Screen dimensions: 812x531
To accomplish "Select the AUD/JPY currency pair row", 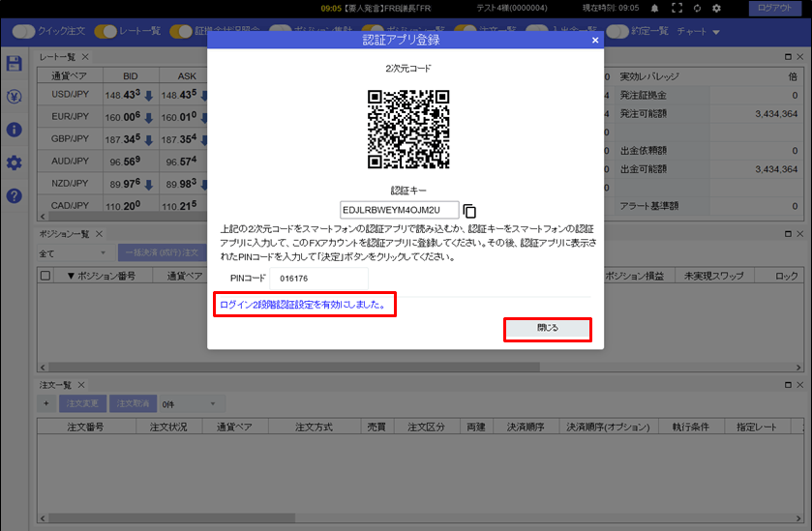I will click(x=70, y=162).
